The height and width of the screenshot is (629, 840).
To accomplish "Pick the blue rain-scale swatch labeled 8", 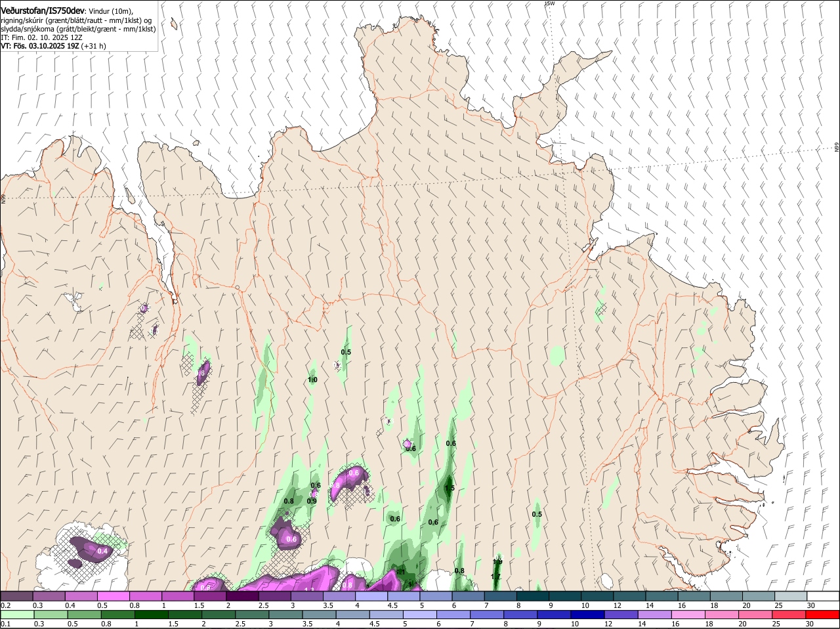I will pos(520,615).
